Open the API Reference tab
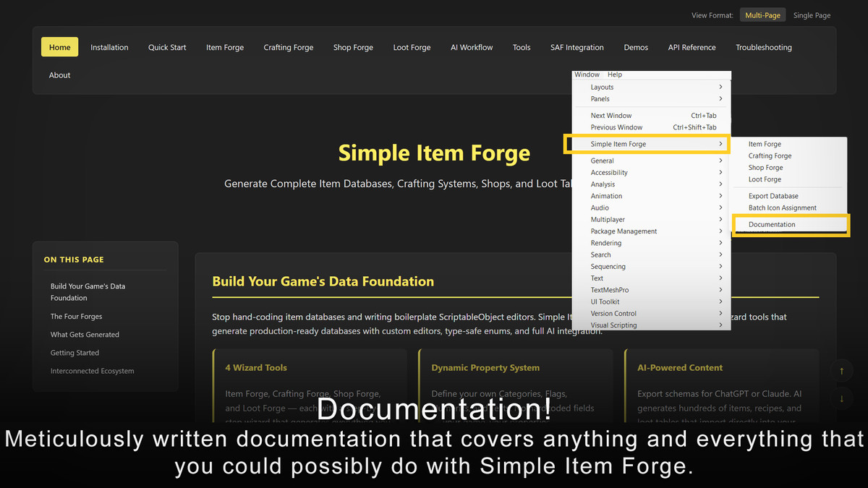868x488 pixels. click(x=691, y=47)
